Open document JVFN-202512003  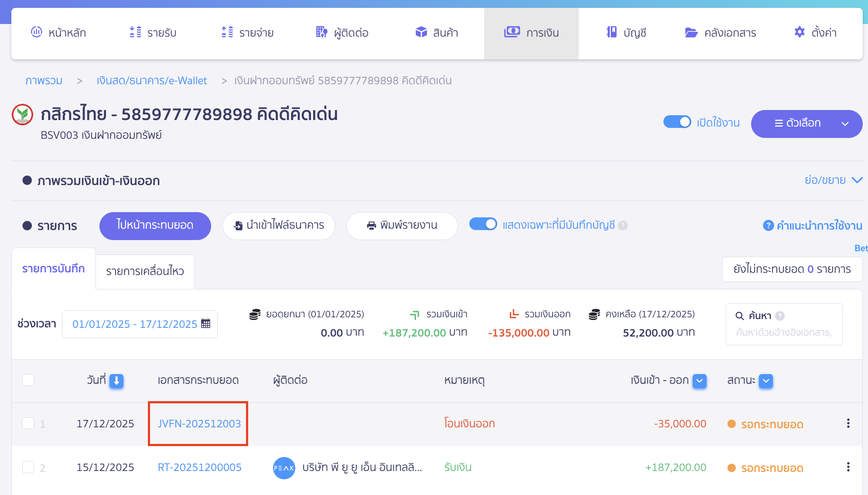tap(198, 423)
